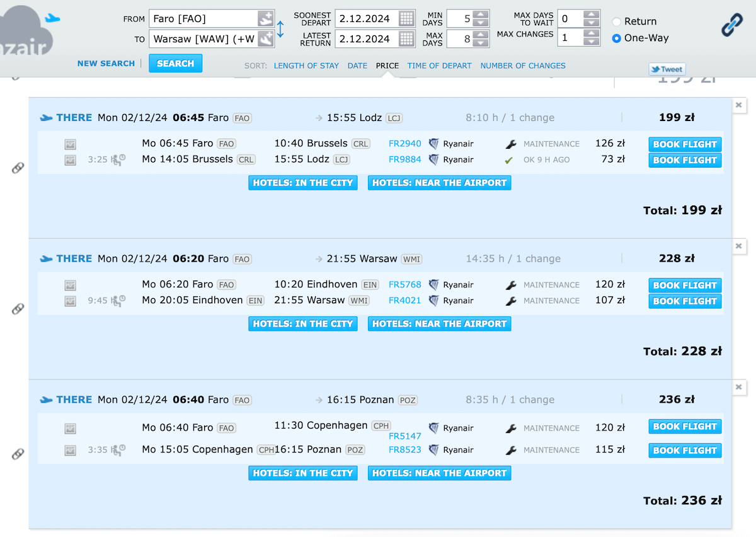756x537 pixels.
Task: Increase the Max Changes stepper value
Action: pos(591,34)
